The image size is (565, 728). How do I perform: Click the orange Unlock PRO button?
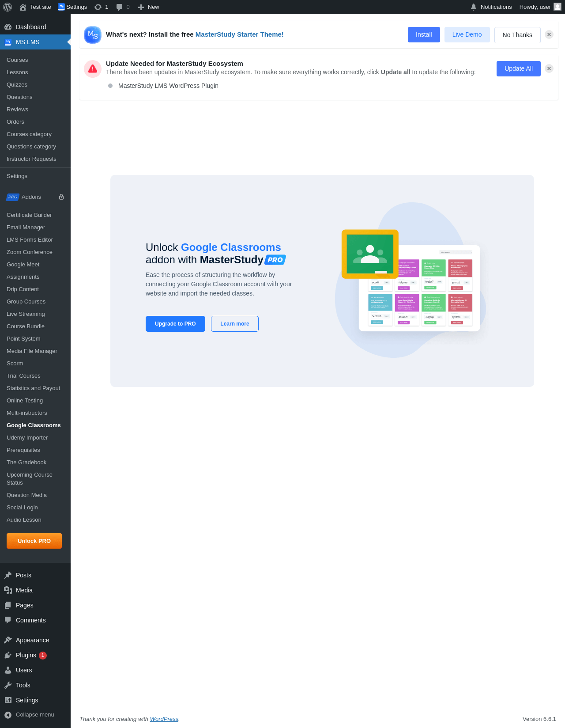[x=34, y=541]
